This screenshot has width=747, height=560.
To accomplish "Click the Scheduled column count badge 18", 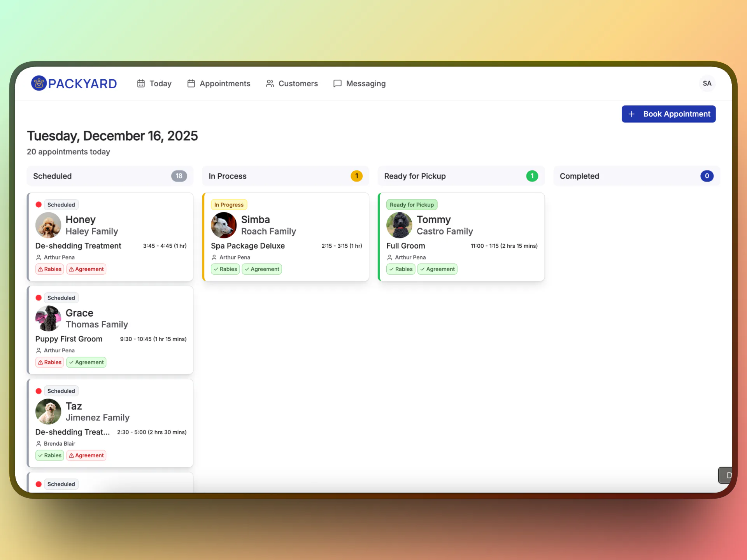I will (179, 176).
